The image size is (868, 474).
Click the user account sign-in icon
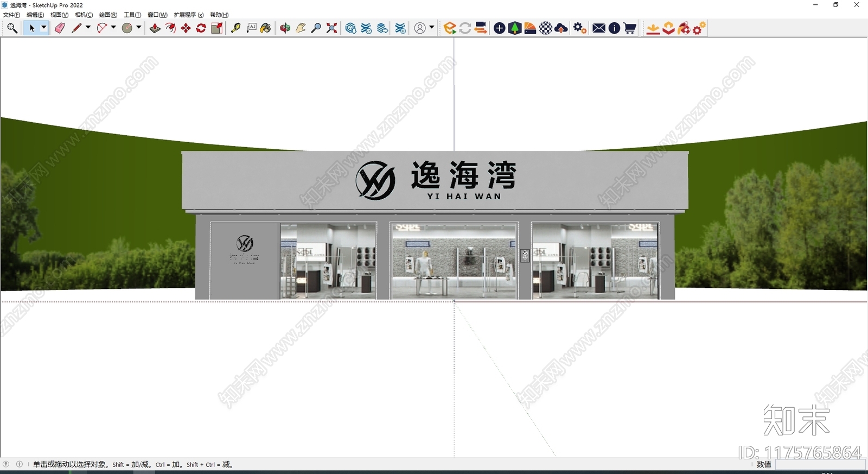[420, 28]
